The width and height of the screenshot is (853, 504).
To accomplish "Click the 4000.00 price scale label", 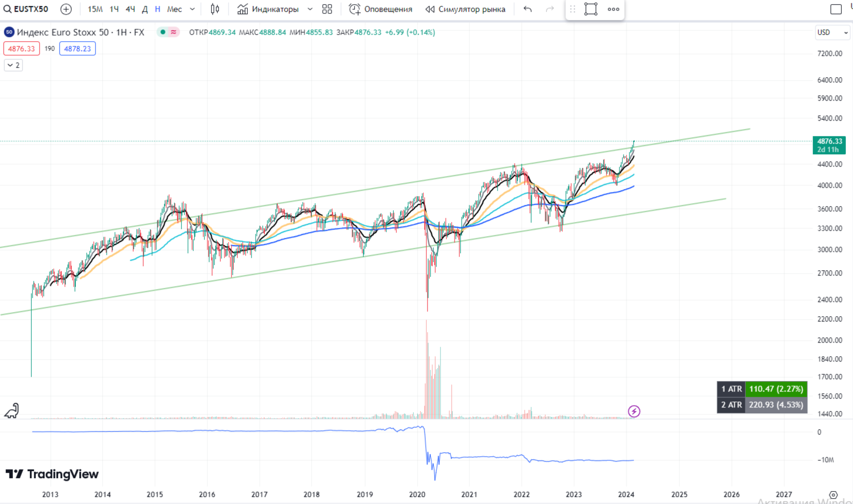I will coord(829,185).
